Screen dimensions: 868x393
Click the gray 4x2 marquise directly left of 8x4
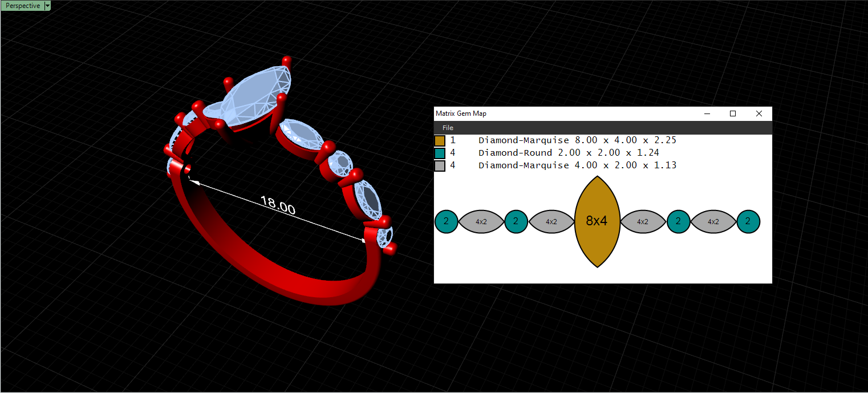551,222
